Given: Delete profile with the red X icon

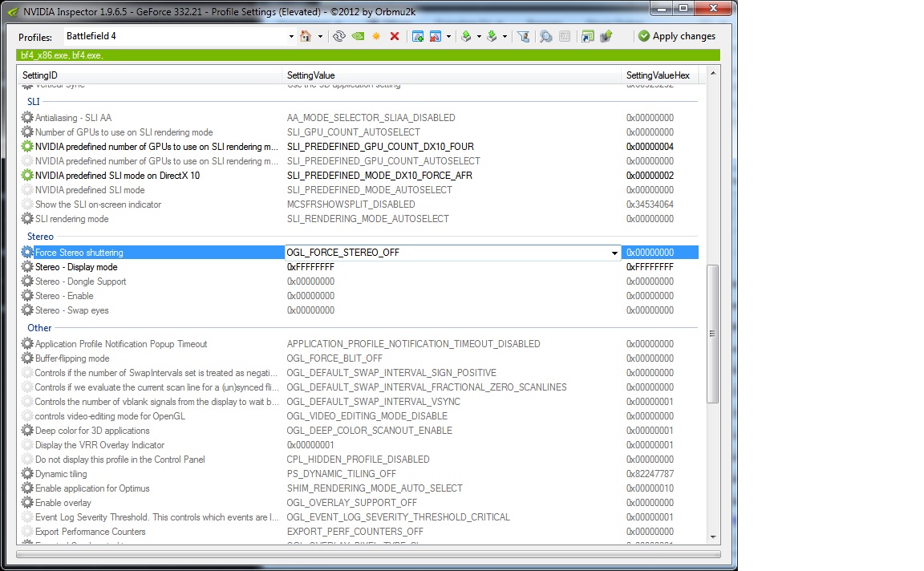Looking at the screenshot, I should (x=395, y=37).
